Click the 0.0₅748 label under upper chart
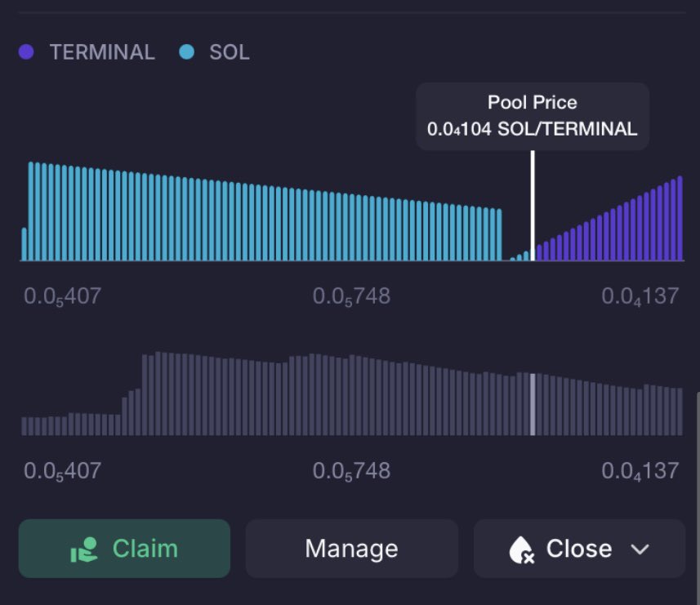The width and height of the screenshot is (700, 605). pyautogui.click(x=351, y=296)
